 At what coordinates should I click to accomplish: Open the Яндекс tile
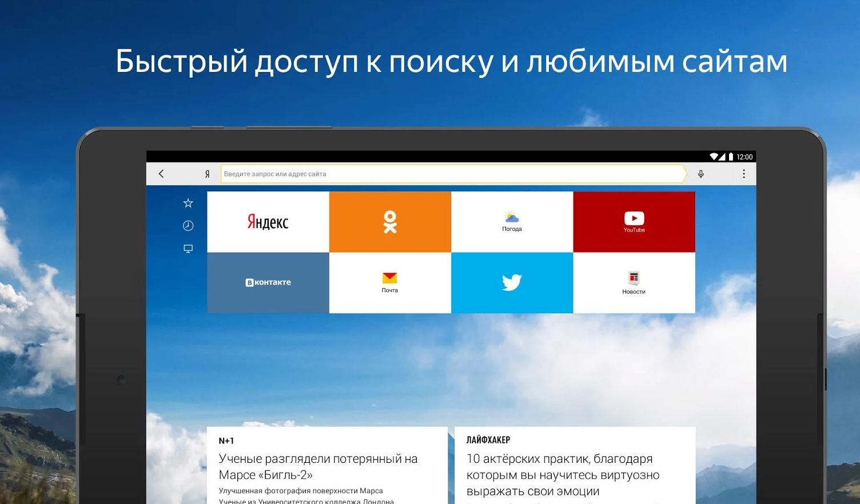point(268,222)
